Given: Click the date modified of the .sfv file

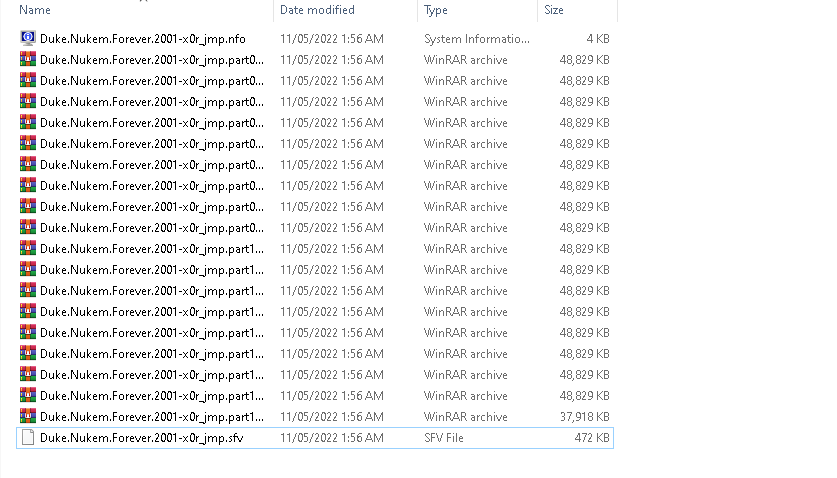Looking at the screenshot, I should pyautogui.click(x=331, y=438).
